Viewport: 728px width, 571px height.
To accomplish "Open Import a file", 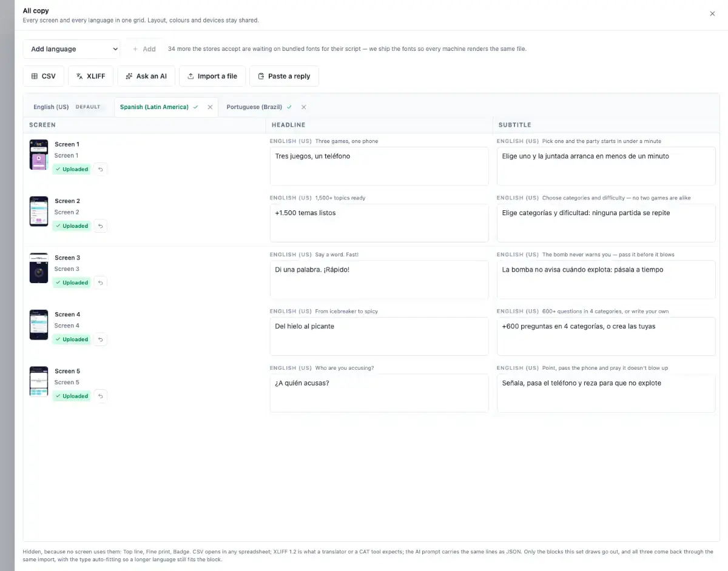I will [212, 76].
